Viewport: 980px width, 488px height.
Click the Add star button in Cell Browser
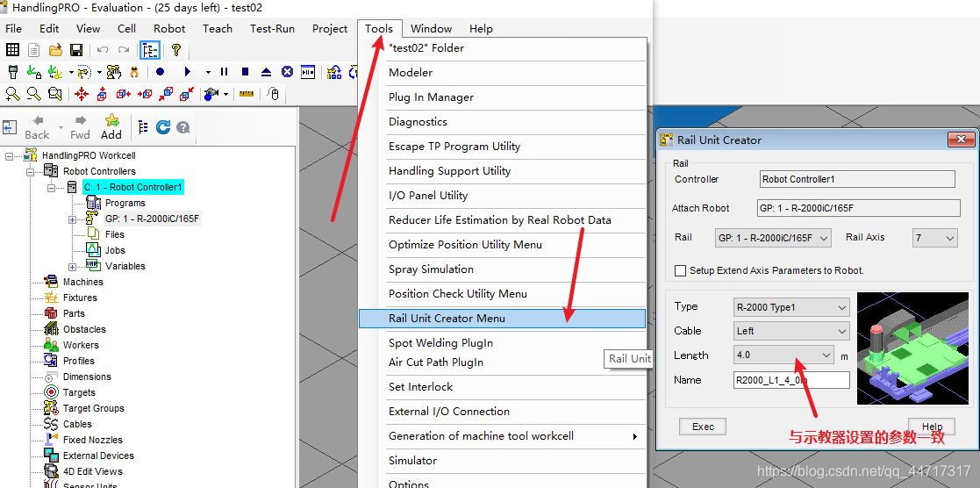point(111,126)
